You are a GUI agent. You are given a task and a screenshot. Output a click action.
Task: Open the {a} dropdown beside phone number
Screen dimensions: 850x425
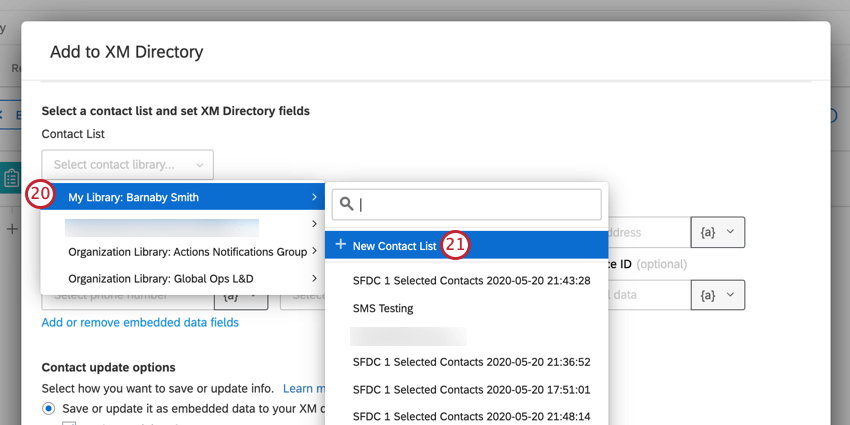tap(242, 301)
